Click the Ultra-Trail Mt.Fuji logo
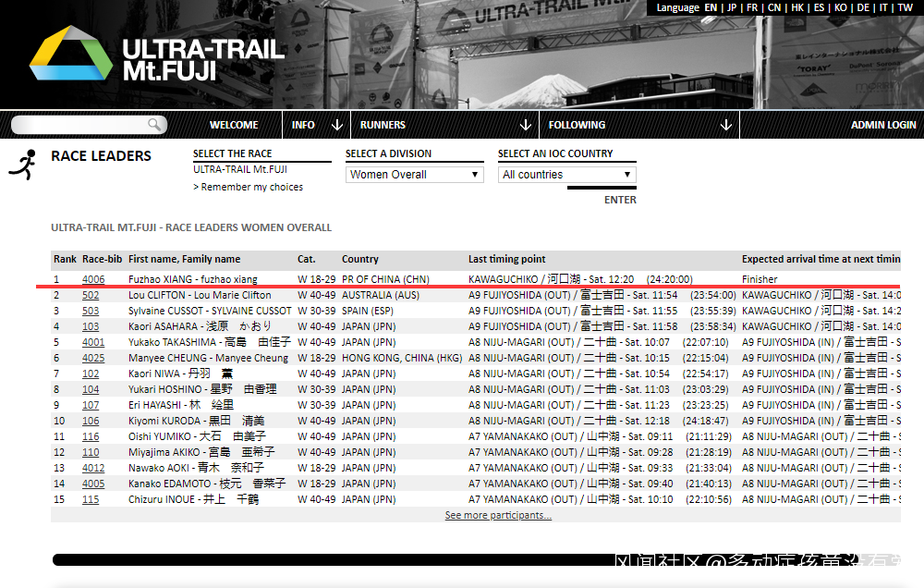924x588 pixels. [157, 54]
